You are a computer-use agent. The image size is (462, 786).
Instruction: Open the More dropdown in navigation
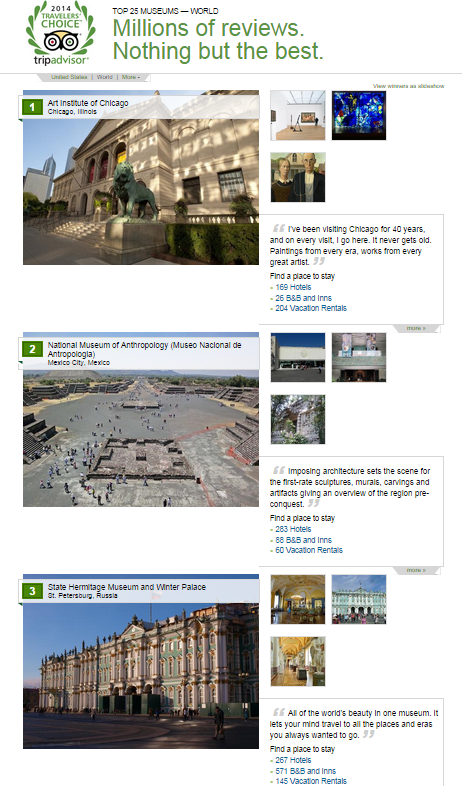coord(131,77)
